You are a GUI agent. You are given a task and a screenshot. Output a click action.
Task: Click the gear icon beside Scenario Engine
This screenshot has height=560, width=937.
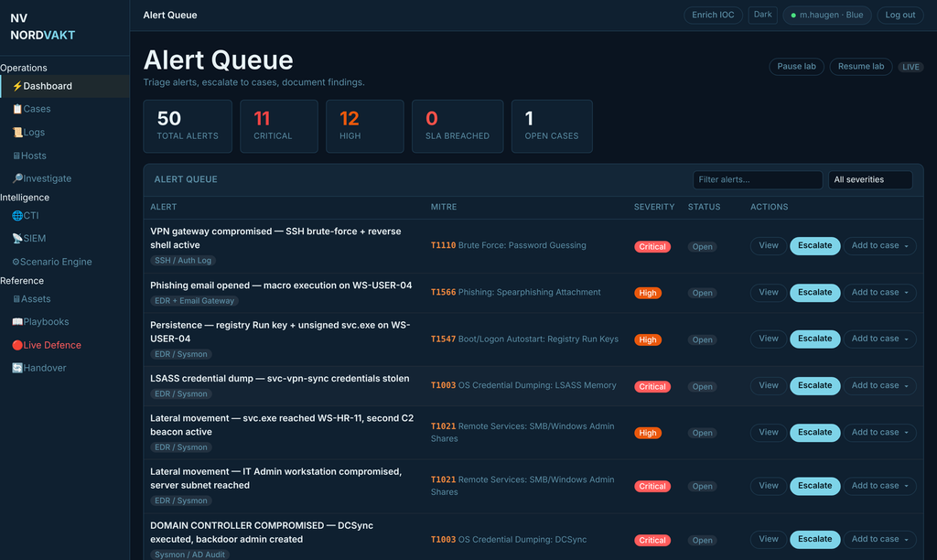pyautogui.click(x=16, y=262)
